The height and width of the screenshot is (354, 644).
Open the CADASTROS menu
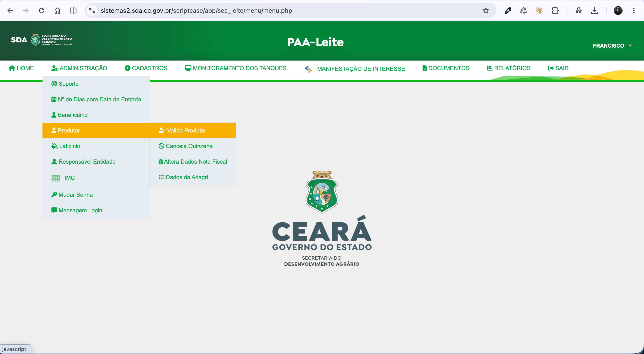point(146,68)
